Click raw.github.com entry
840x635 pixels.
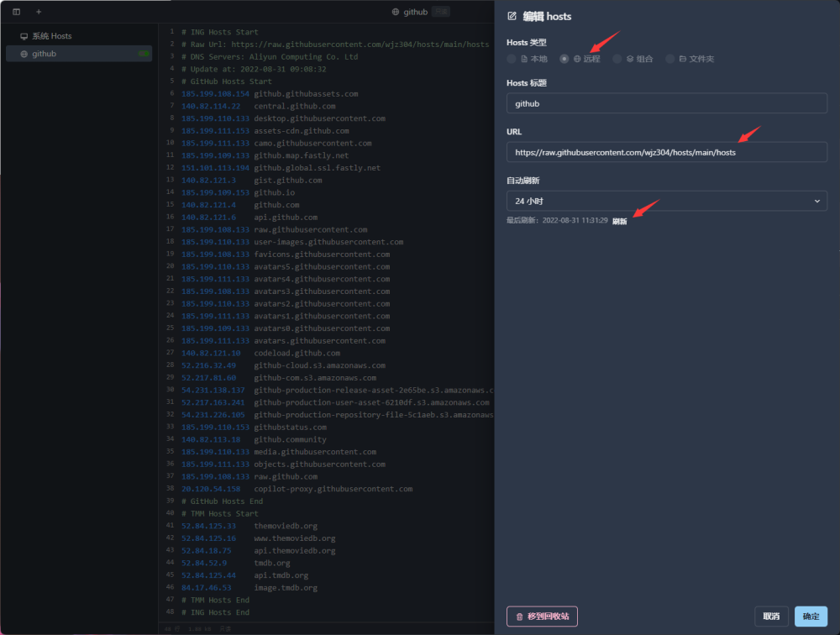coord(286,476)
